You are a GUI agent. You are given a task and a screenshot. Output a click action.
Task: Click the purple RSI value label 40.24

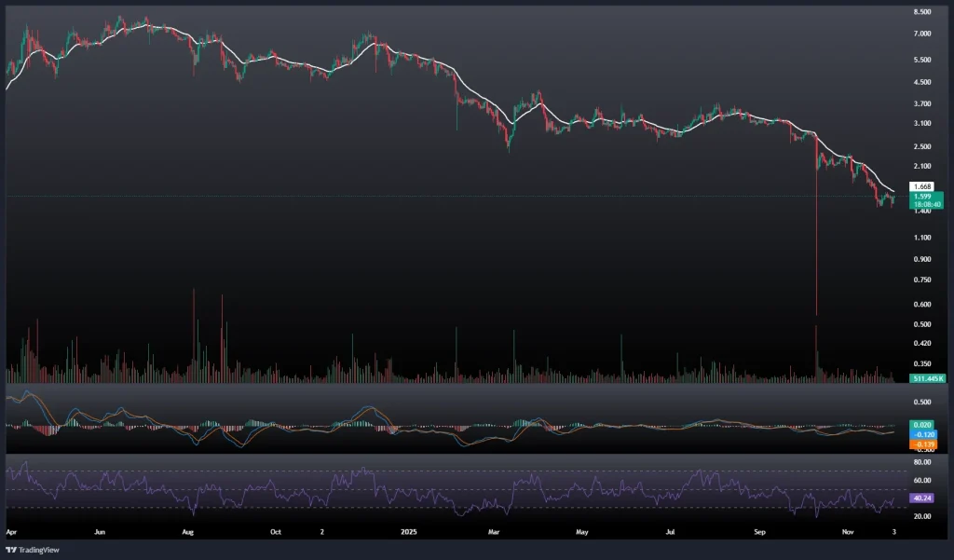[x=923, y=498]
